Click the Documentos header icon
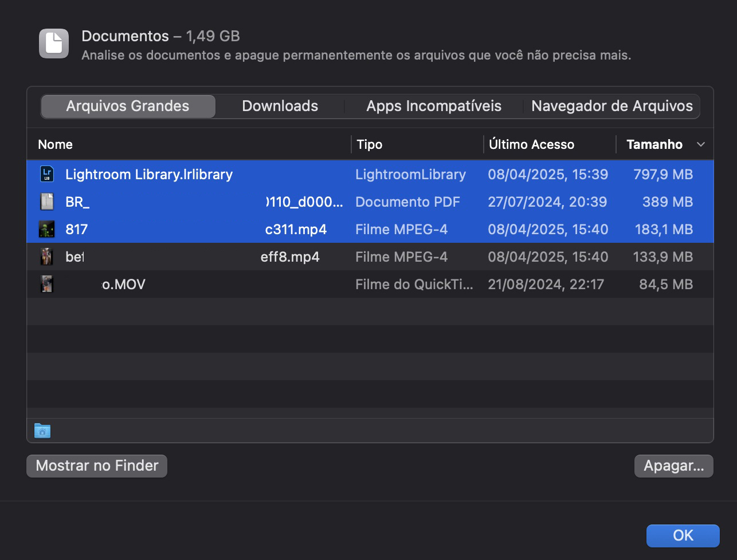Screen dimensions: 737x560 point(54,44)
